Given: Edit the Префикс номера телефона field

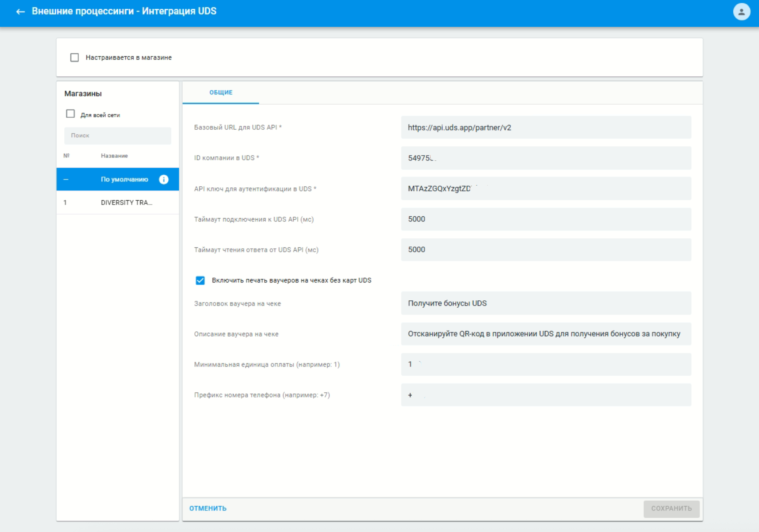Looking at the screenshot, I should [x=546, y=395].
